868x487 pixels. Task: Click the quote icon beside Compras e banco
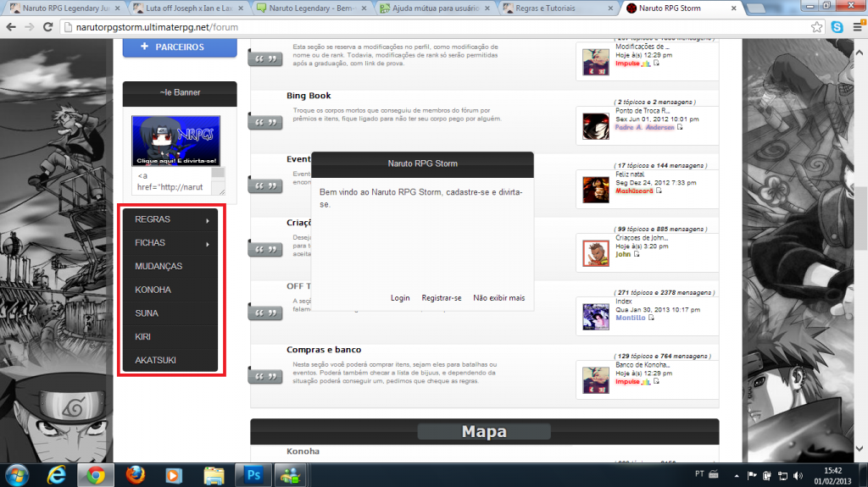[x=265, y=376]
